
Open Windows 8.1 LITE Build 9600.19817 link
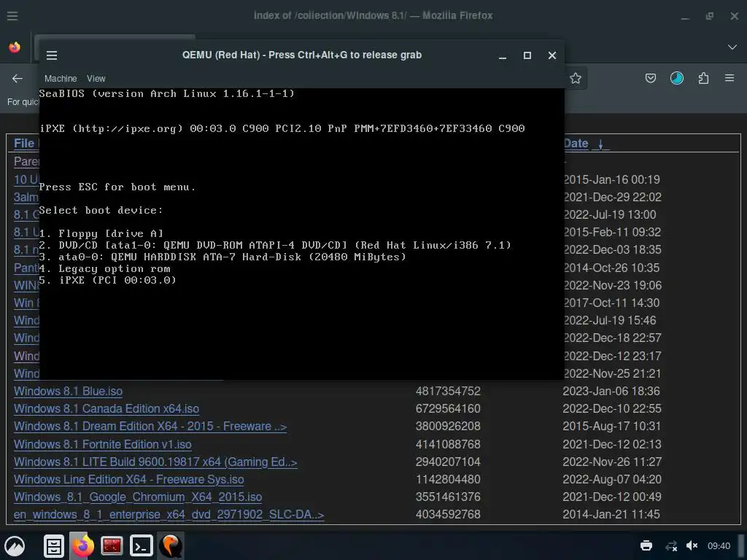(x=155, y=462)
